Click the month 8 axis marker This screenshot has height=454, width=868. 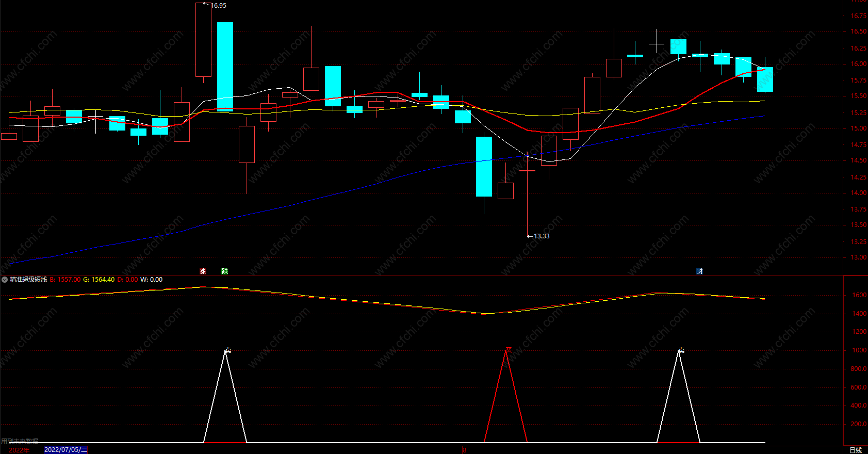464,450
